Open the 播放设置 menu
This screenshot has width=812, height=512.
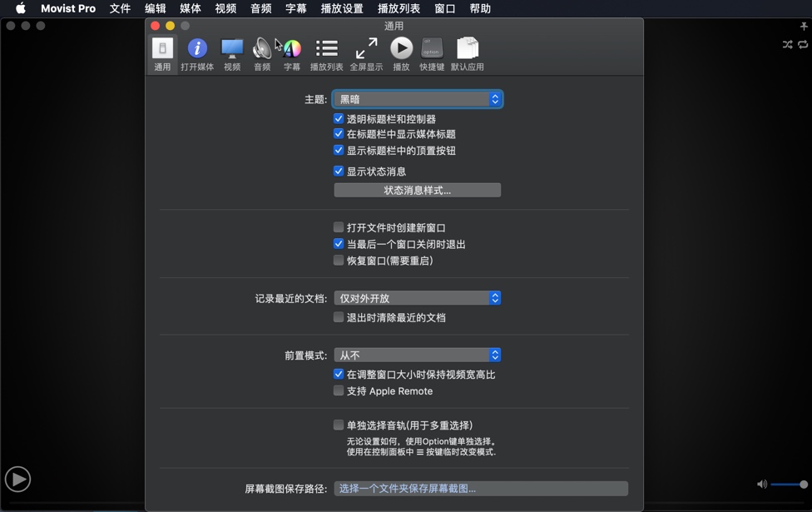coord(342,8)
